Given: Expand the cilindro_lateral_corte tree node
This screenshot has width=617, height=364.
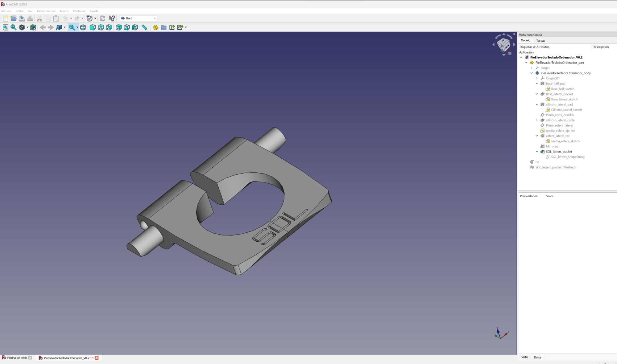Looking at the screenshot, I should tap(537, 120).
